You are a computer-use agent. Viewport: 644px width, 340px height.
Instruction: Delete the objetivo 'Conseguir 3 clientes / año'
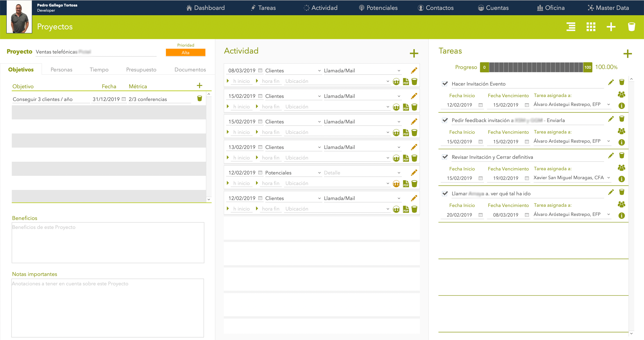click(199, 99)
